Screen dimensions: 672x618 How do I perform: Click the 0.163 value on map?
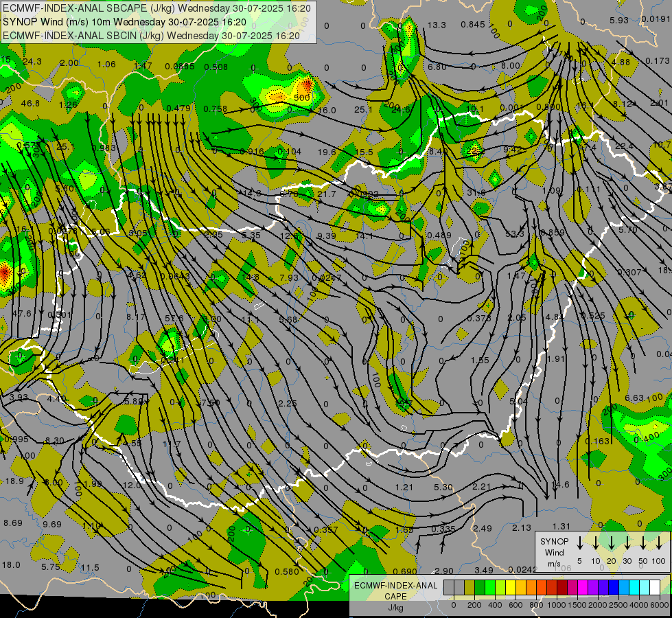597,442
